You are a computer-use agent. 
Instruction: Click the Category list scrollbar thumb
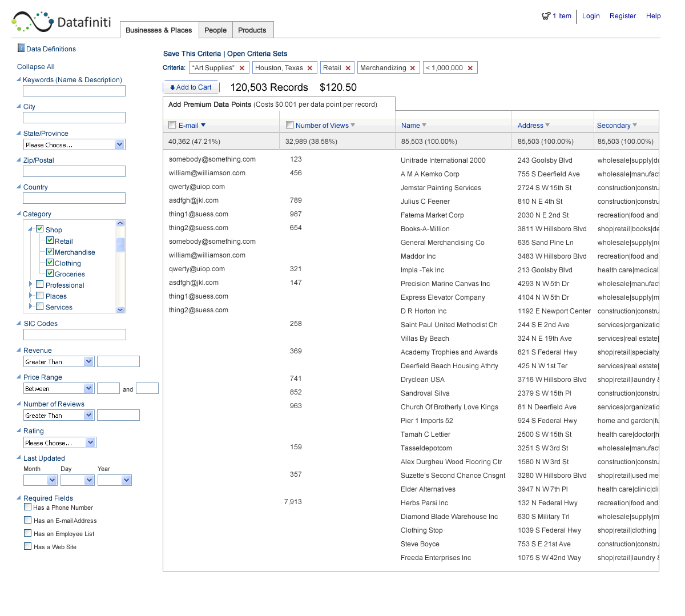click(x=120, y=245)
